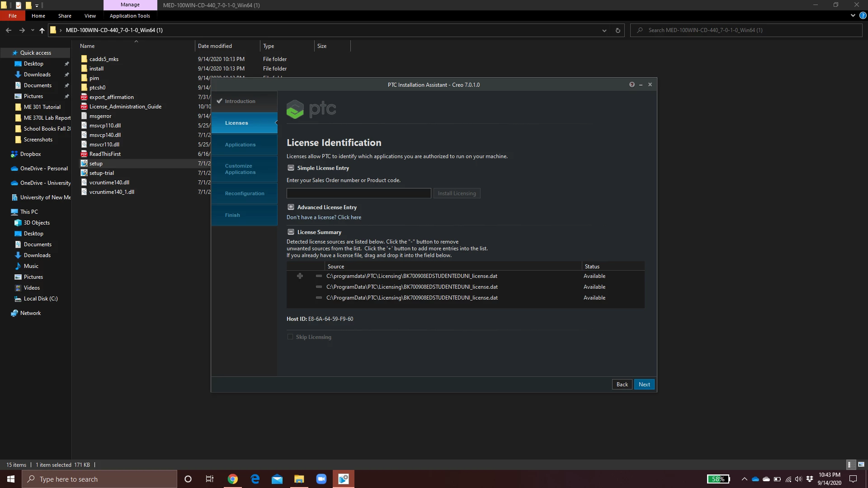The height and width of the screenshot is (488, 868).
Task: Collapse the Simple License Entry section
Action: click(x=291, y=168)
